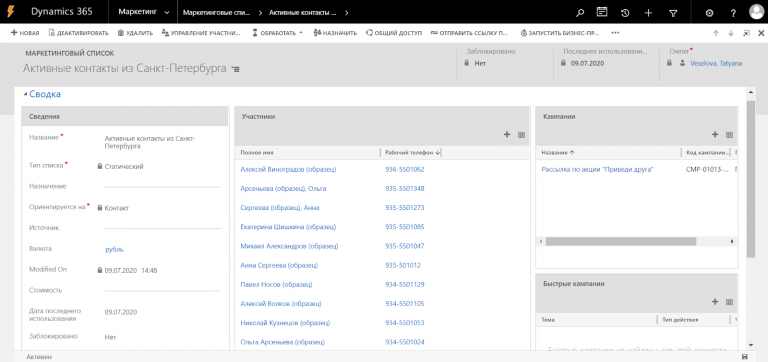Click the page vertical scrollbar
The image size is (768, 362).
[x=751, y=180]
